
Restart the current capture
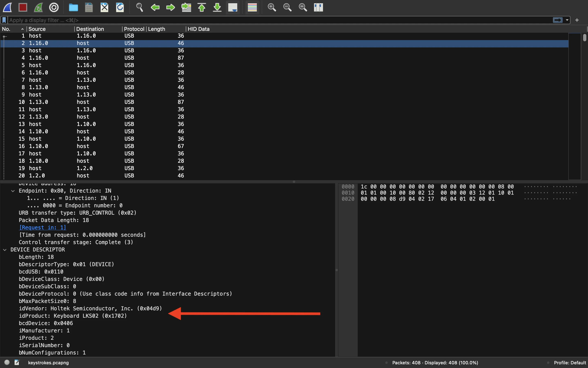coord(38,7)
